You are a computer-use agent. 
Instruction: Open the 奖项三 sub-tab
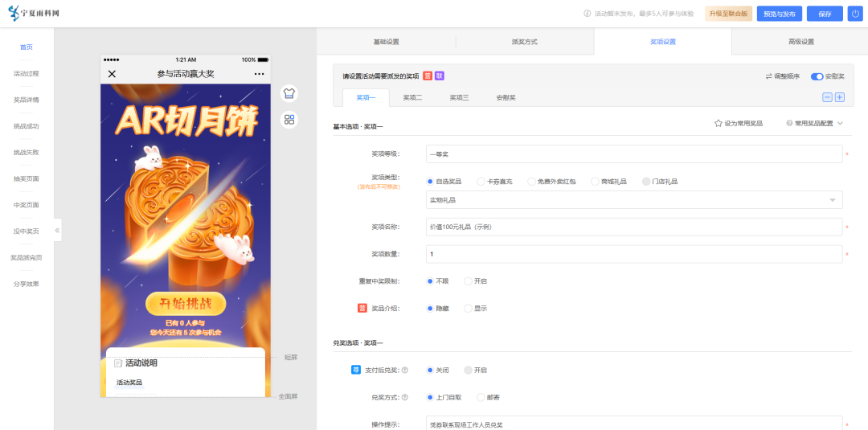click(459, 97)
